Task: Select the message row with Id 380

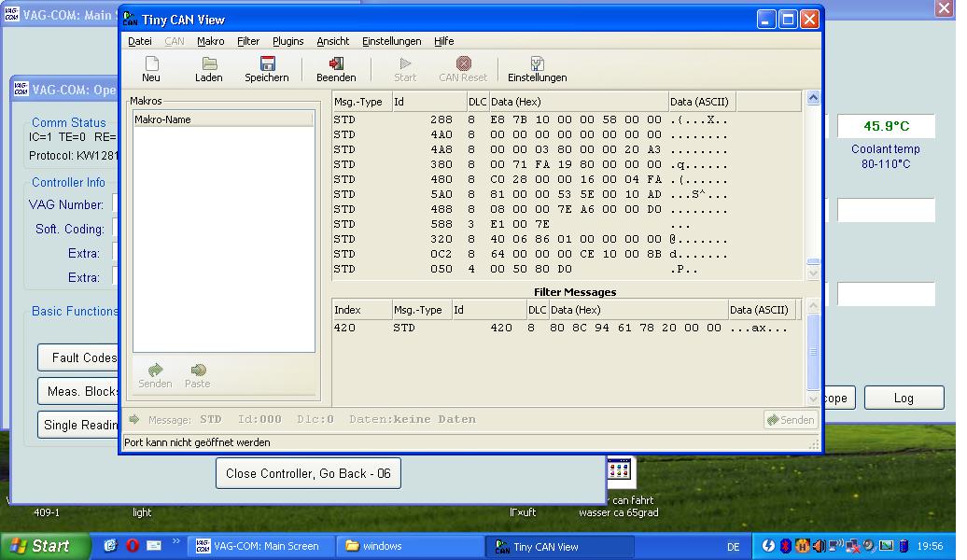Action: point(567,164)
